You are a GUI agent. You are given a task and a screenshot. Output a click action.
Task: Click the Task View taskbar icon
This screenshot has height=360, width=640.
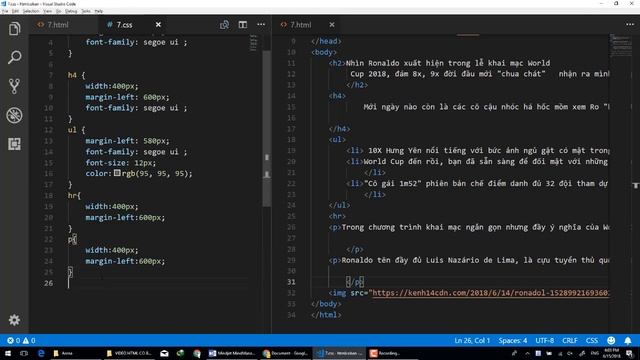tap(24, 353)
